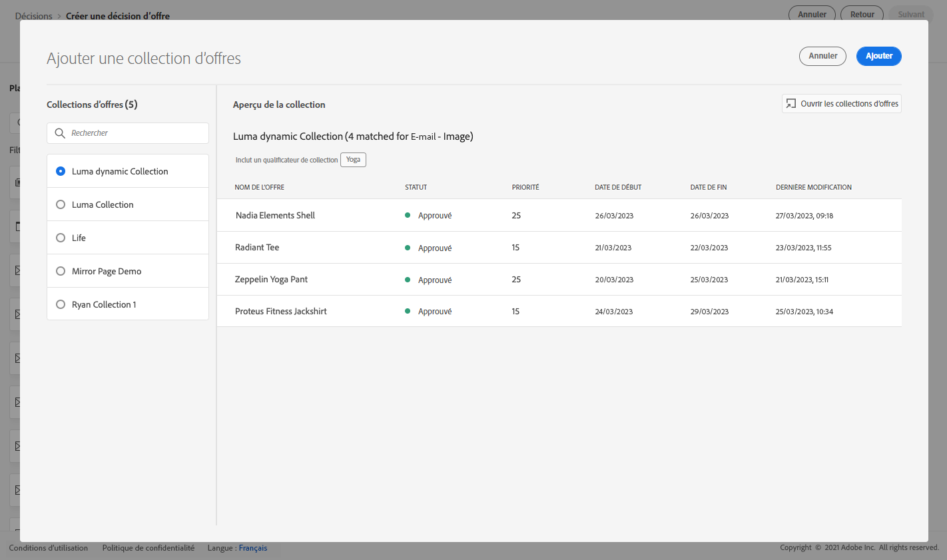The width and height of the screenshot is (947, 560).
Task: Click end date 29/03/2023
Action: pos(709,312)
